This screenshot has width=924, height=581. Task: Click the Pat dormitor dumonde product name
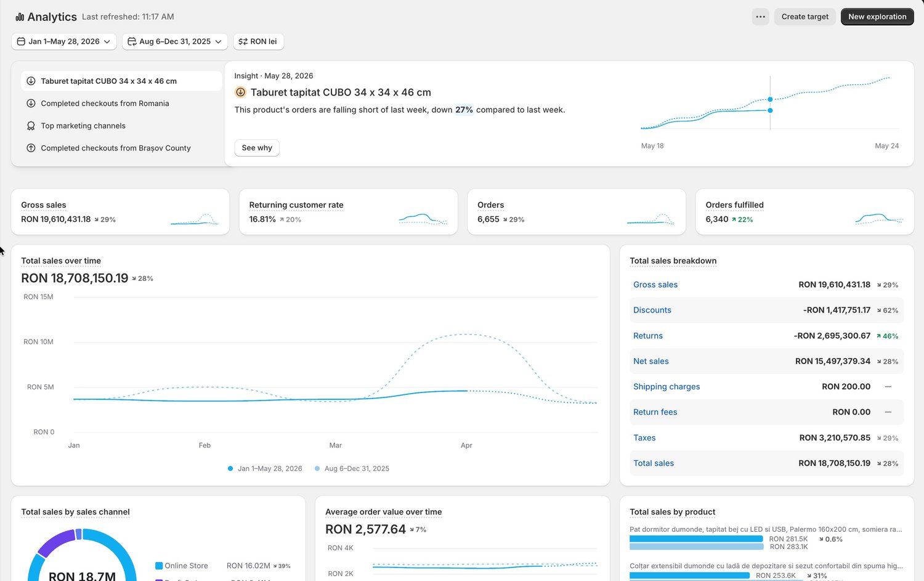(766, 529)
